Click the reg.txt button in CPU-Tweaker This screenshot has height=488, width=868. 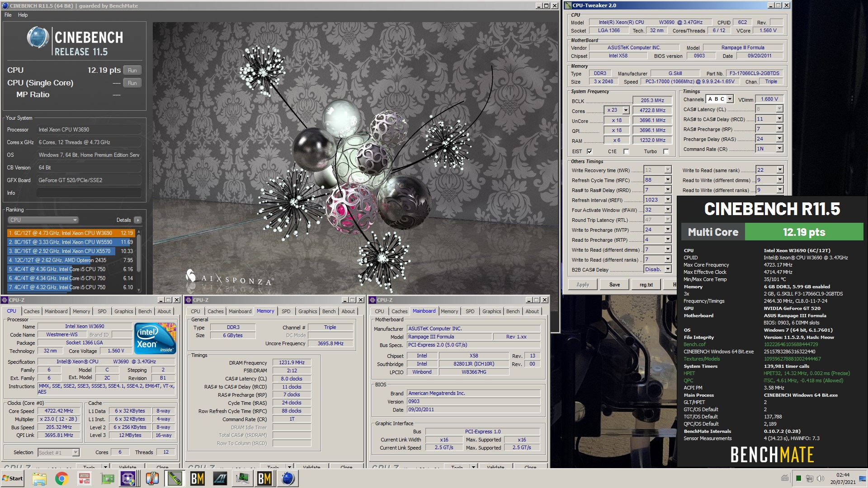click(x=646, y=285)
